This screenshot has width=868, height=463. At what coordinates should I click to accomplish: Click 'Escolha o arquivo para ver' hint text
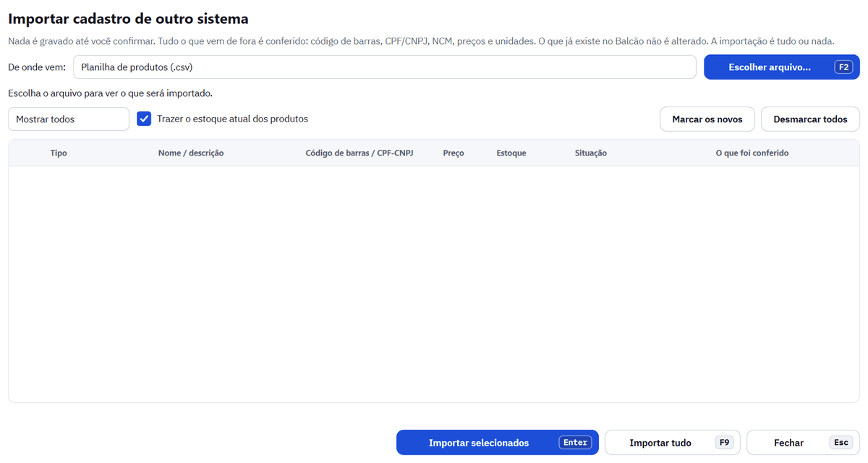(110, 93)
